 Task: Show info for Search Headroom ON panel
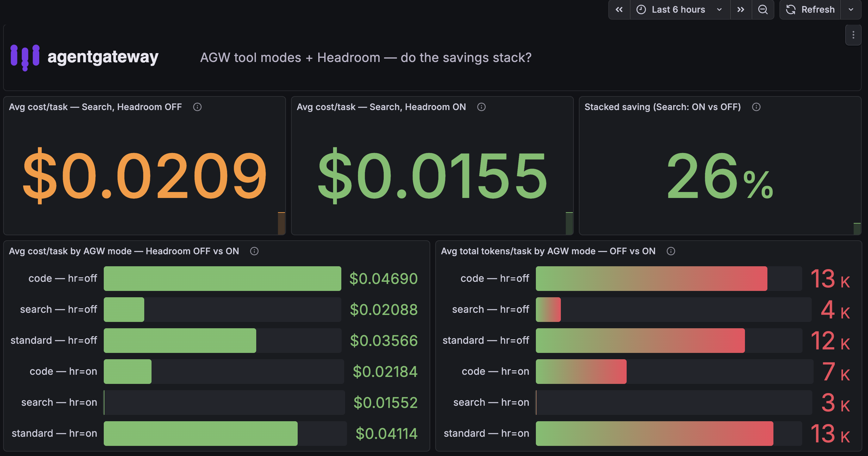tap(481, 107)
